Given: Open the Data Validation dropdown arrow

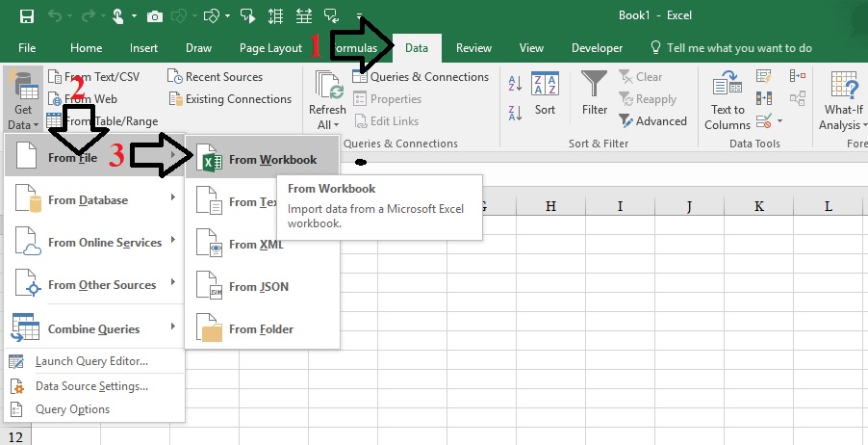Looking at the screenshot, I should (x=780, y=120).
